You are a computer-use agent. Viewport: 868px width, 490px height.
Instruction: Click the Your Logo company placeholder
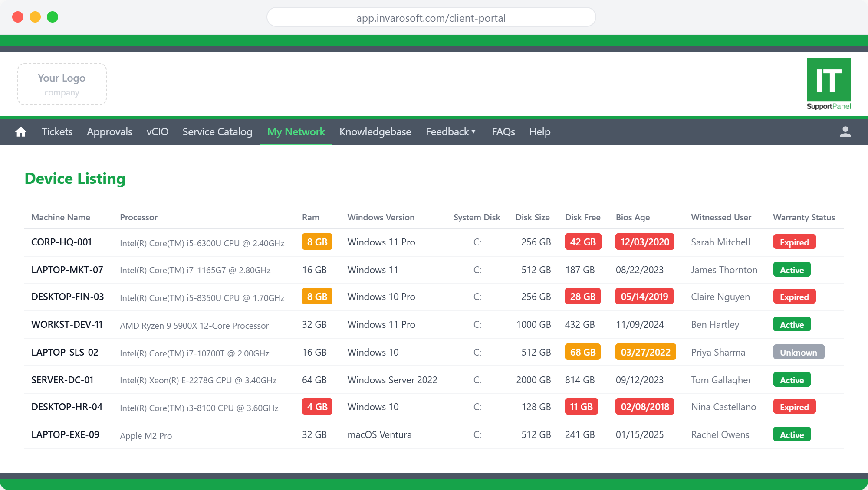(62, 84)
